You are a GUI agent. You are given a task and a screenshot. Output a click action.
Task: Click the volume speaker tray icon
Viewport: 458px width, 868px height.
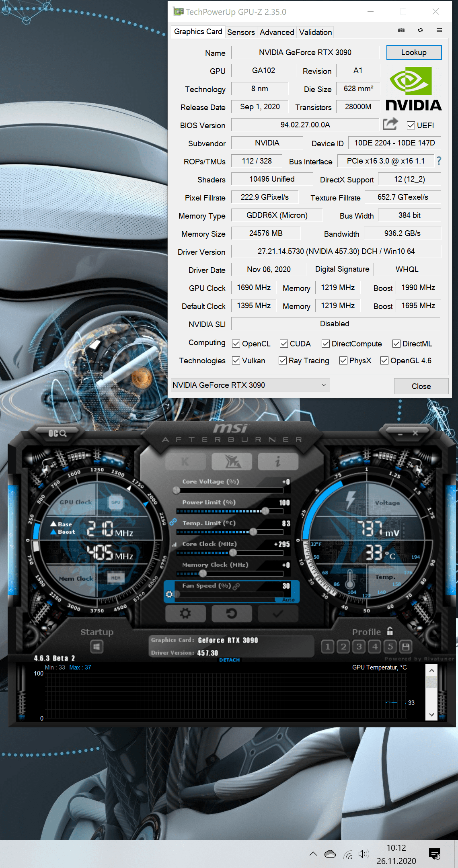(364, 854)
